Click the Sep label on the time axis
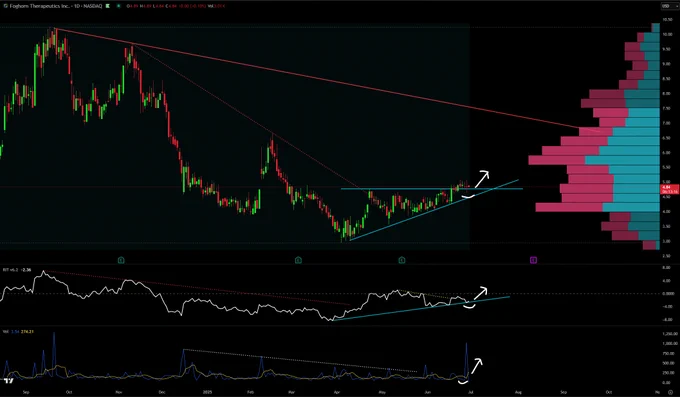Screen dimensions: 680x397 (x=26, y=392)
